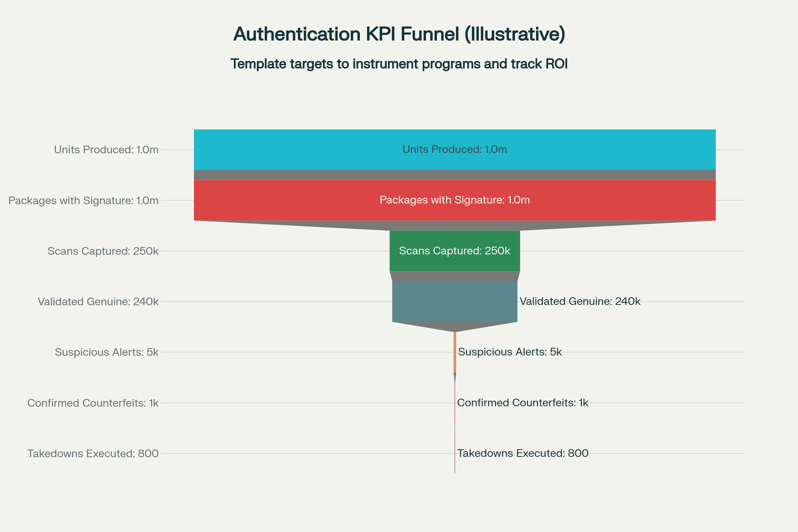Click the subtitle "Template targets to instrument programs and track ROI"
The width and height of the screenshot is (798, 532).
399,64
